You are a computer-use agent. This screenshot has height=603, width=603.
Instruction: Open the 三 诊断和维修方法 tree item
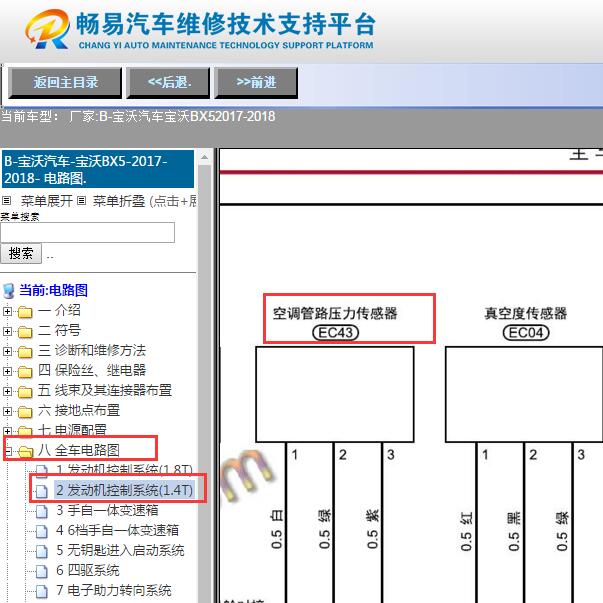click(92, 350)
